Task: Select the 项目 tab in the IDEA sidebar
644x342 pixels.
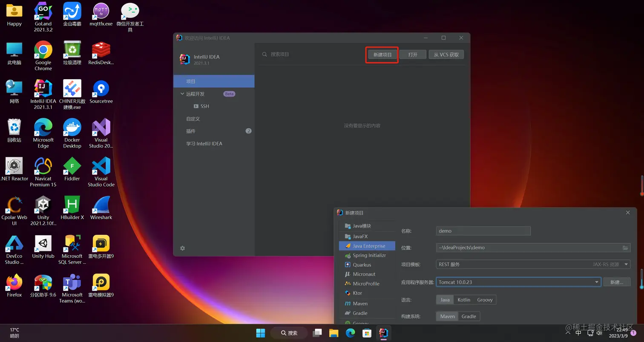Action: pos(214,81)
